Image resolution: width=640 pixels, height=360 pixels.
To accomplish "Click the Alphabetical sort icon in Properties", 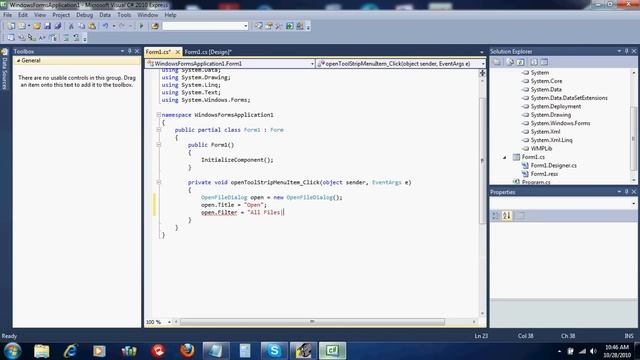I will (x=507, y=216).
